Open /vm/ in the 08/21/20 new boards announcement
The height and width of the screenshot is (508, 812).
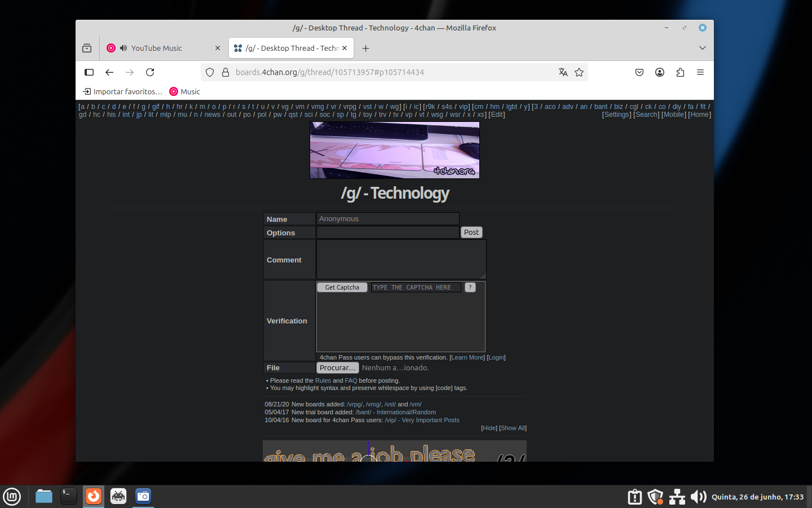pyautogui.click(x=416, y=404)
